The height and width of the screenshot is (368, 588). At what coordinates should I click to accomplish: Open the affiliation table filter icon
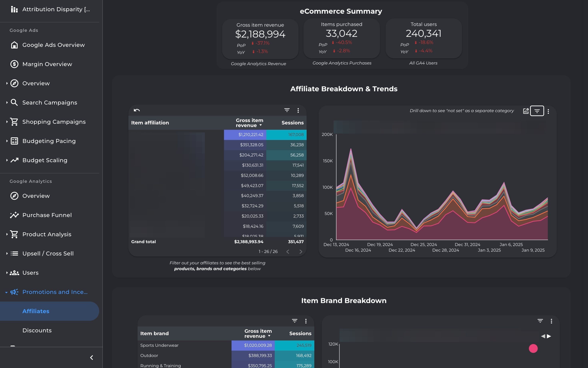(287, 110)
